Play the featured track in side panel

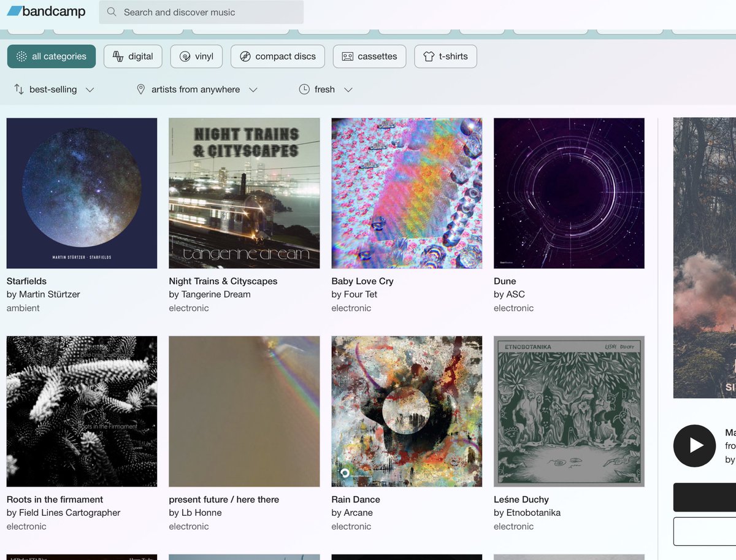(694, 445)
